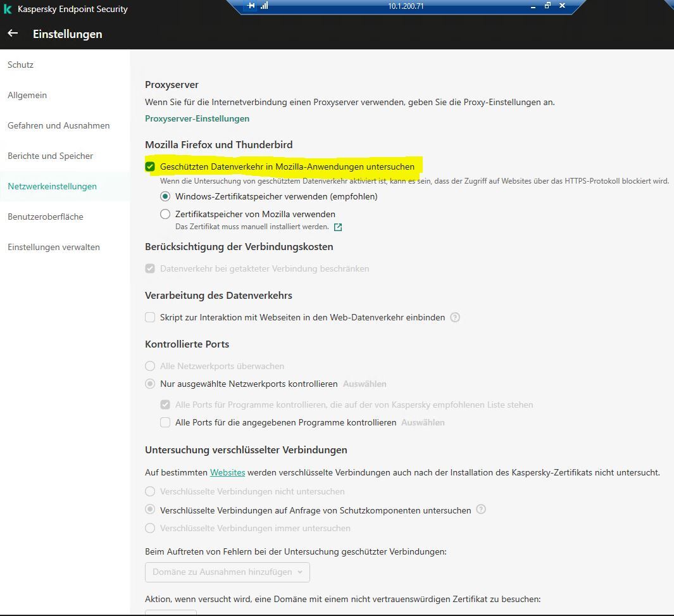The width and height of the screenshot is (674, 616).
Task: Click the Kontrollierte Ports heading
Action: pyautogui.click(x=187, y=344)
